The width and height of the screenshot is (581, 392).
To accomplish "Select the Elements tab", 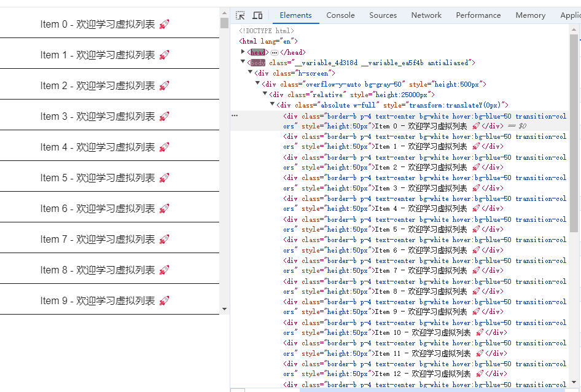I will tap(295, 15).
